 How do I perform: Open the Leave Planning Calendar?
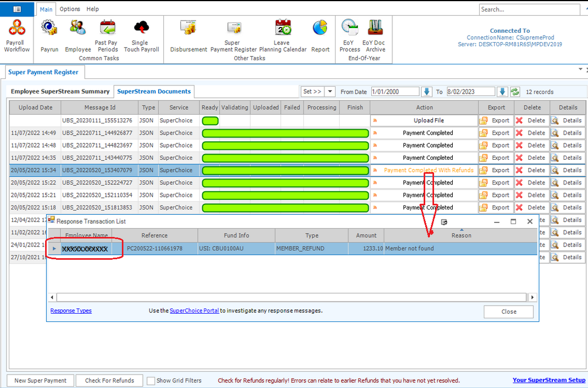[282, 35]
